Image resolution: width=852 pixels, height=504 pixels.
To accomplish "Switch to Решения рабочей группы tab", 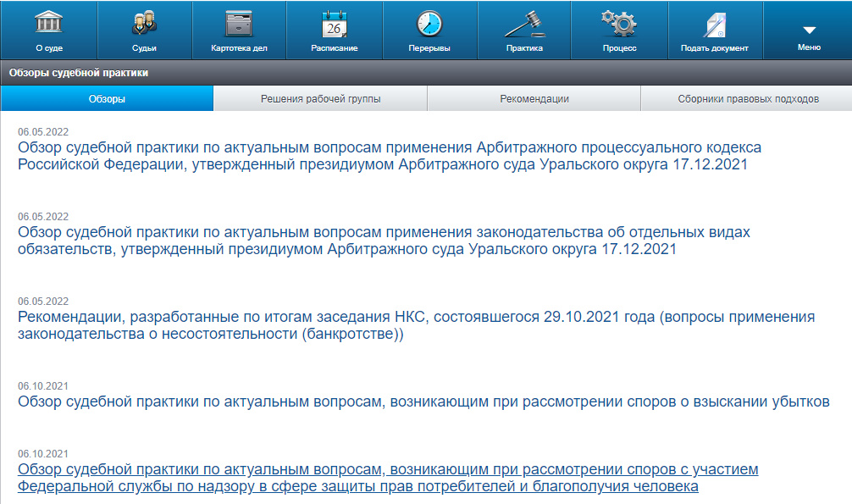I will pyautogui.click(x=321, y=98).
